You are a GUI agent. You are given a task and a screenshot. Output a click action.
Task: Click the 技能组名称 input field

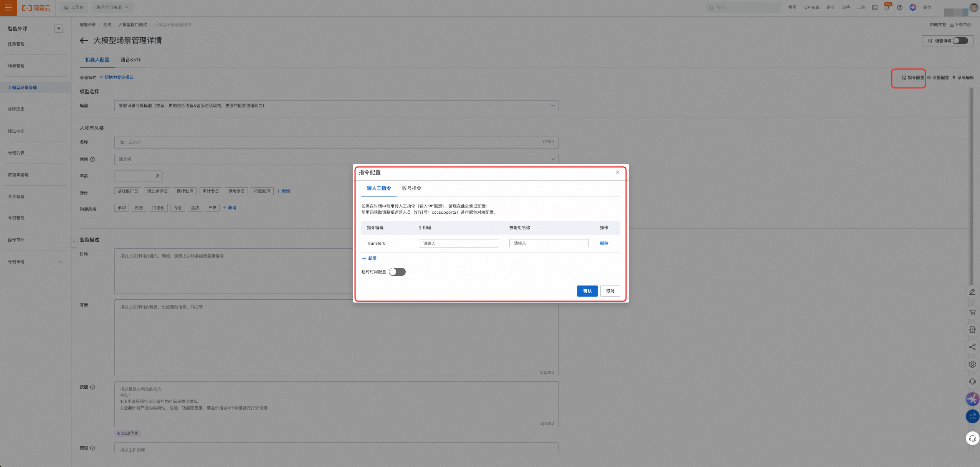click(x=549, y=244)
